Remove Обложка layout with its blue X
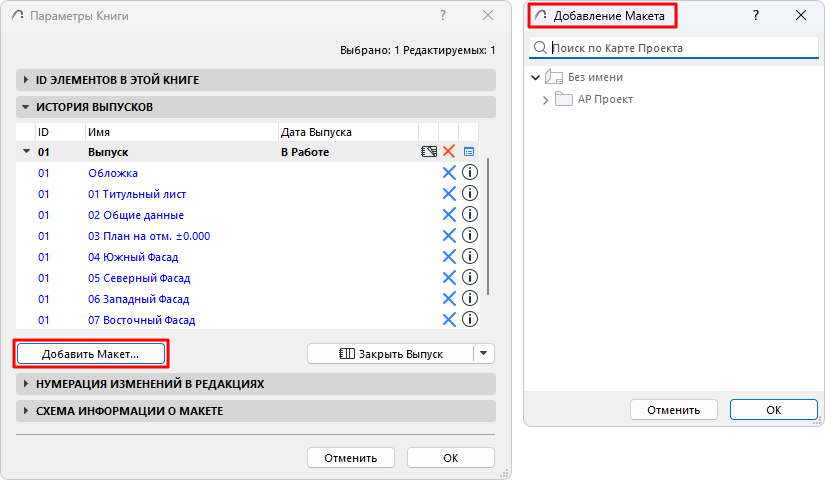The width and height of the screenshot is (825, 480). 449,173
